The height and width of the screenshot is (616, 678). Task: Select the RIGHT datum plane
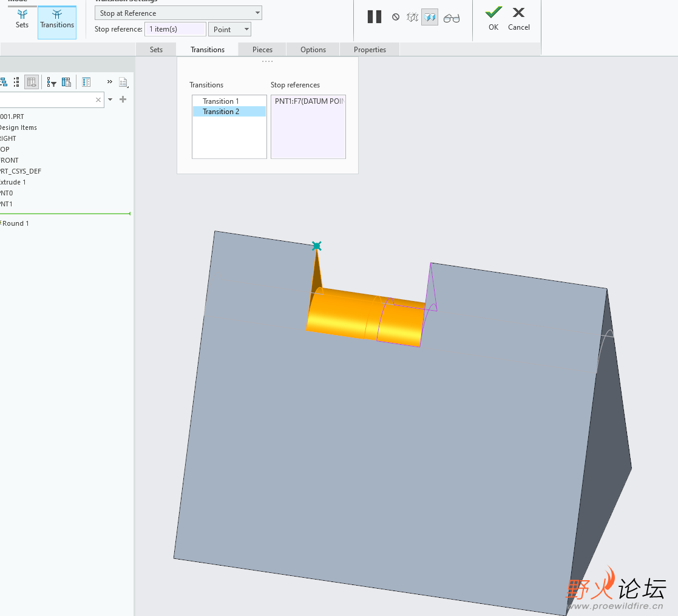8,138
